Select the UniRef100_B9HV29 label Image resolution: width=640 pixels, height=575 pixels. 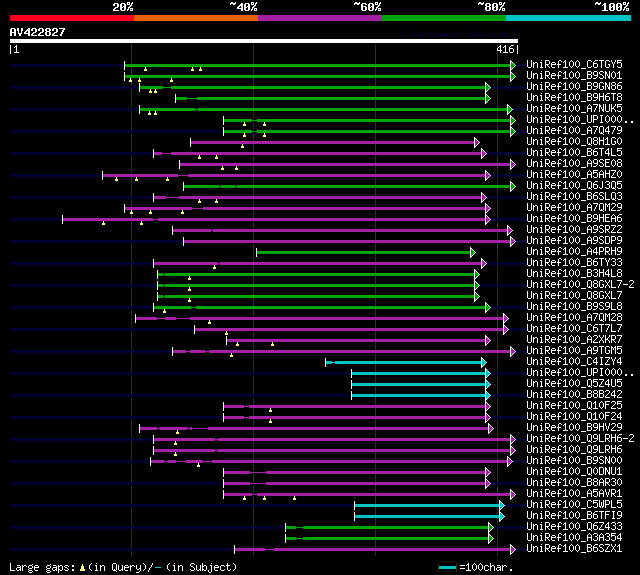pyautogui.click(x=574, y=428)
